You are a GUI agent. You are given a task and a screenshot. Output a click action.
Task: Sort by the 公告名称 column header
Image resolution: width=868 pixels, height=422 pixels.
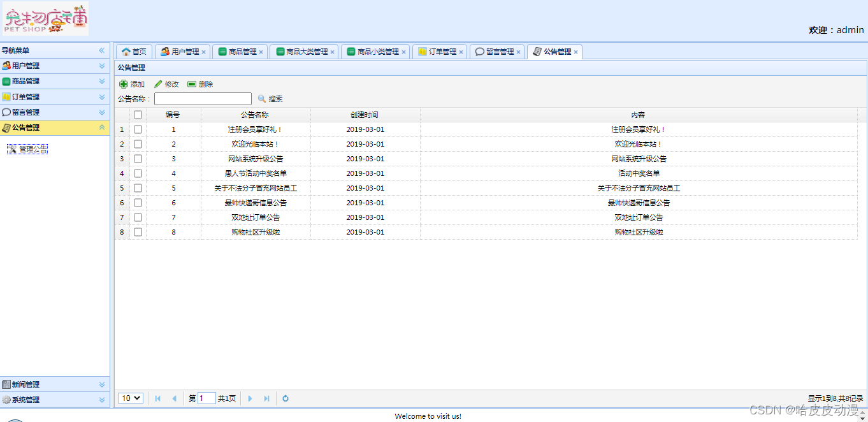click(256, 115)
